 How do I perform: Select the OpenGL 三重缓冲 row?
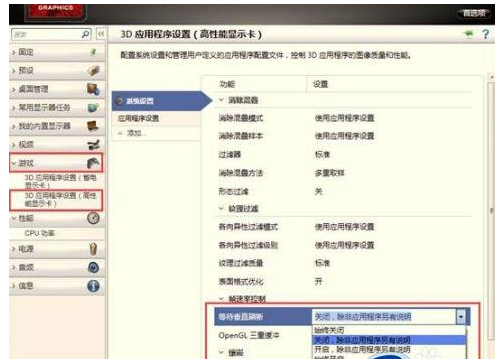(249, 335)
